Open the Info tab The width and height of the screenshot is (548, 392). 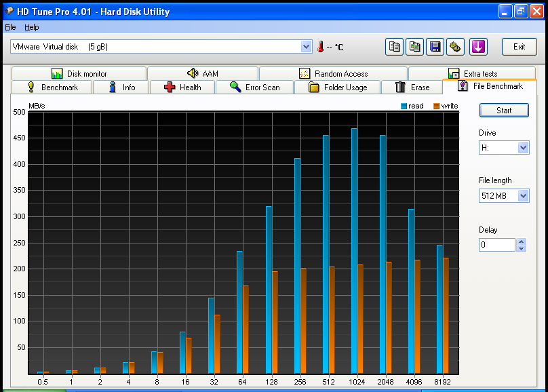121,87
